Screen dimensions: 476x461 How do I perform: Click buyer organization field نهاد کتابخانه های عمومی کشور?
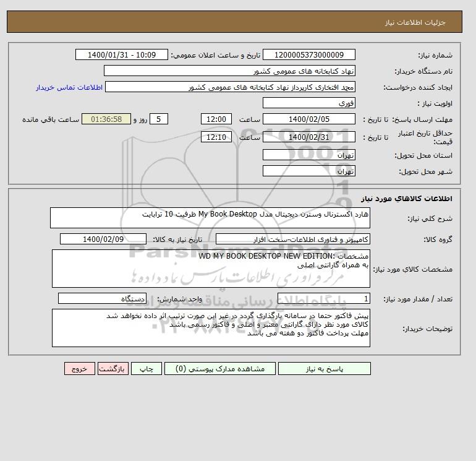tap(229, 71)
